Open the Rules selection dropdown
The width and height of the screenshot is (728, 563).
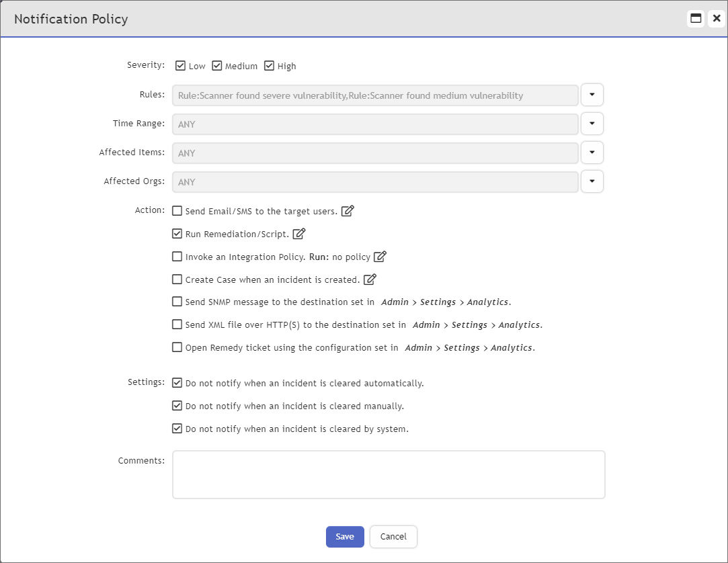pos(592,95)
